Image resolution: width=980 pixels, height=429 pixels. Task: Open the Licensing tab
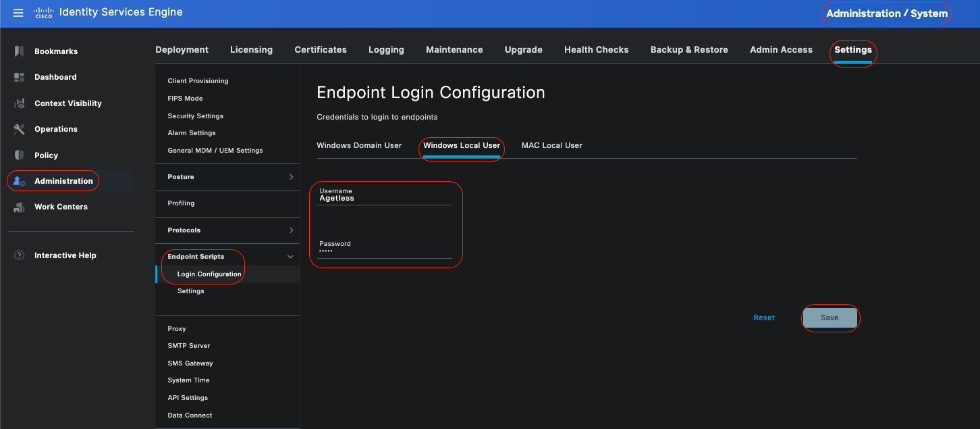tap(251, 49)
